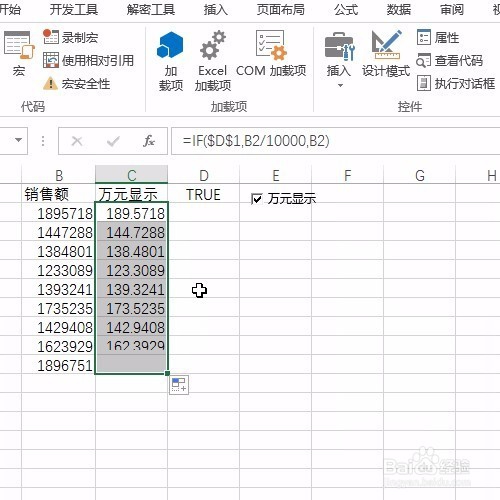Image resolution: width=500 pixels, height=500 pixels.
Task: Select cell with value 1384801
Action: 59,251
